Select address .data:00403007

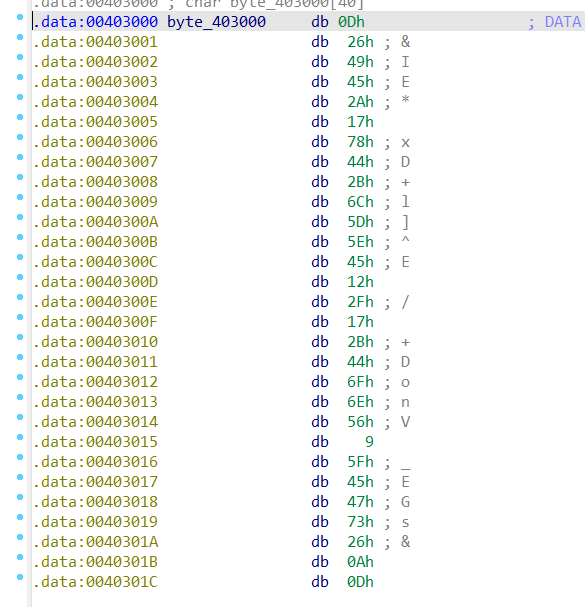[95, 162]
